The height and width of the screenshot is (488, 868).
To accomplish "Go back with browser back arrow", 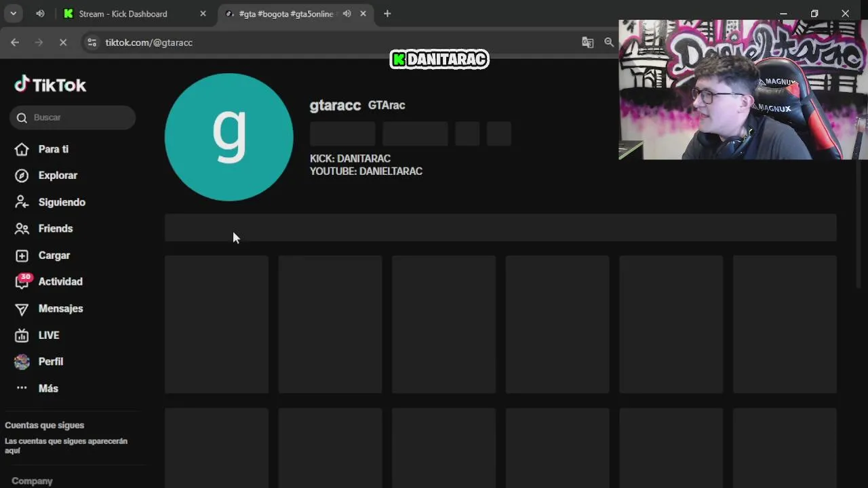I will [x=15, y=42].
